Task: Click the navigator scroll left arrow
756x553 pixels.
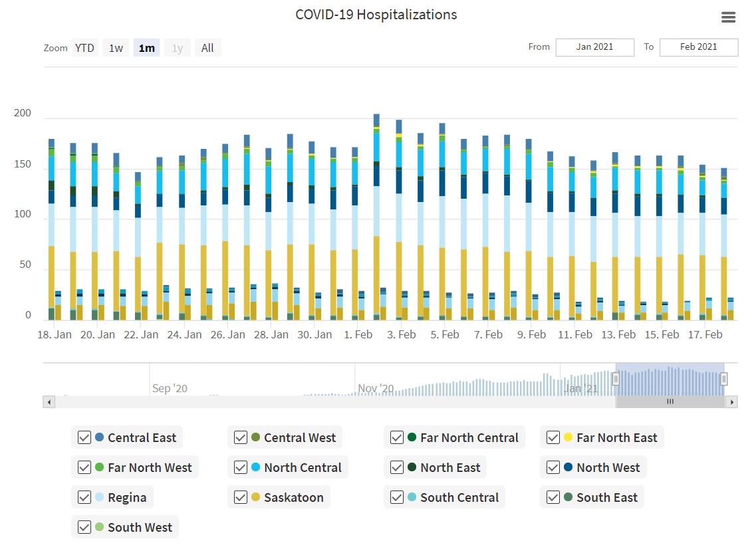Action: pyautogui.click(x=49, y=401)
